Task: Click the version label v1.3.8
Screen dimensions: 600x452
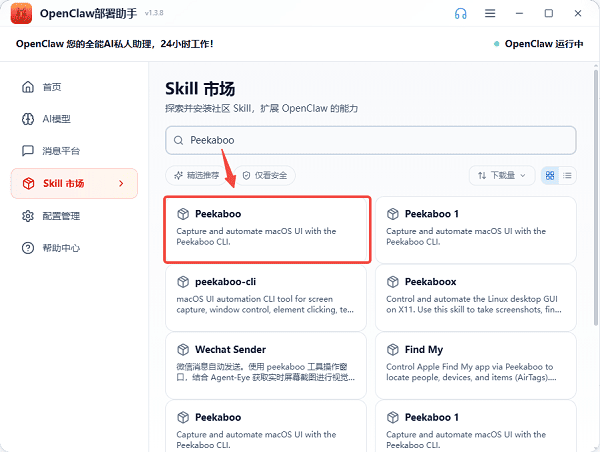Action: point(154,13)
